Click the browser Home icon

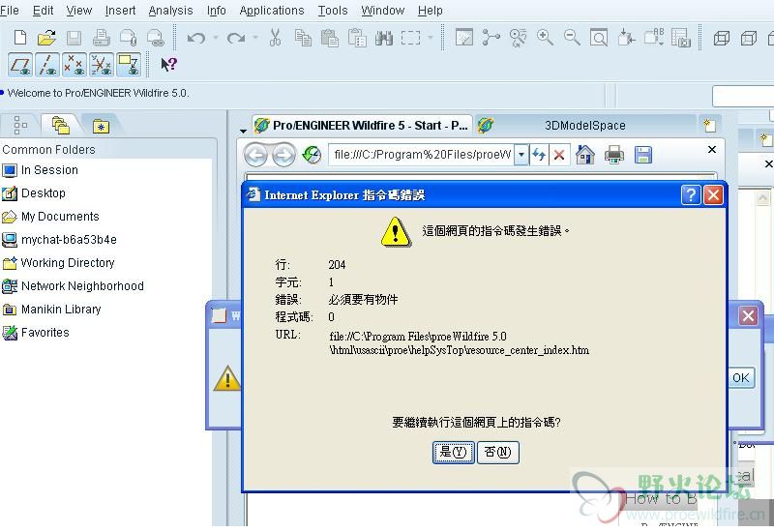tap(585, 155)
